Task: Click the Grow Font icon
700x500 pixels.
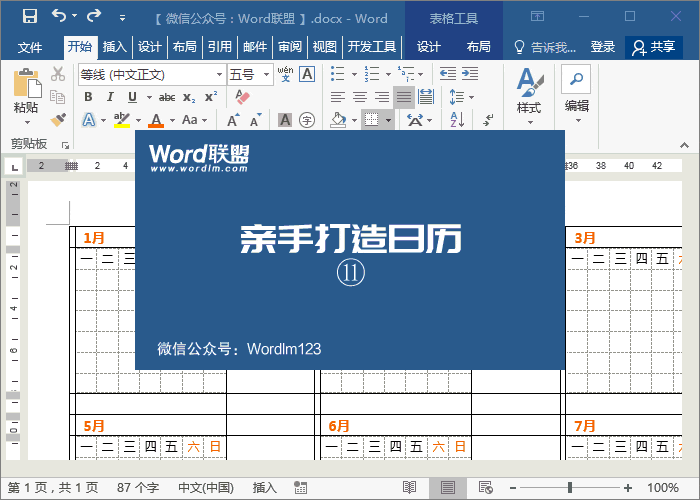Action: point(233,120)
